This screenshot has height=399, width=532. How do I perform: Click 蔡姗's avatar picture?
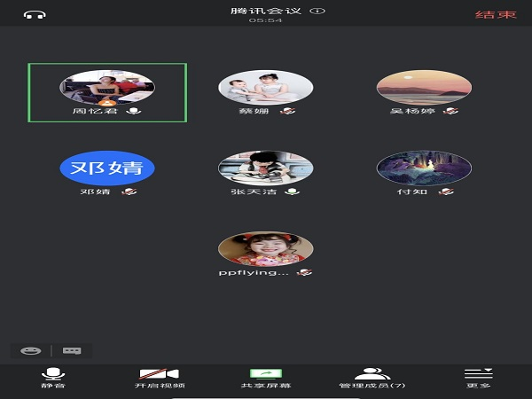265,87
